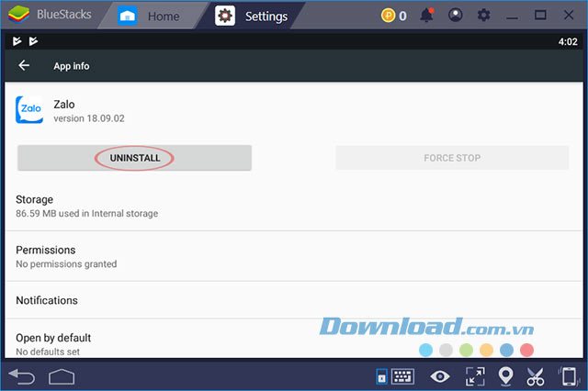Click the 4:02 clock in status bar
Image resolution: width=588 pixels, height=391 pixels.
(568, 41)
